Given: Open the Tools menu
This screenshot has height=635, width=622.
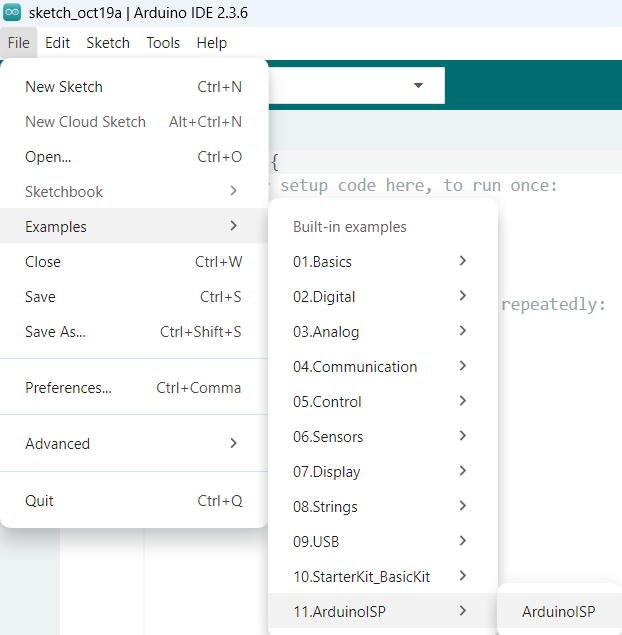Looking at the screenshot, I should click(x=163, y=43).
